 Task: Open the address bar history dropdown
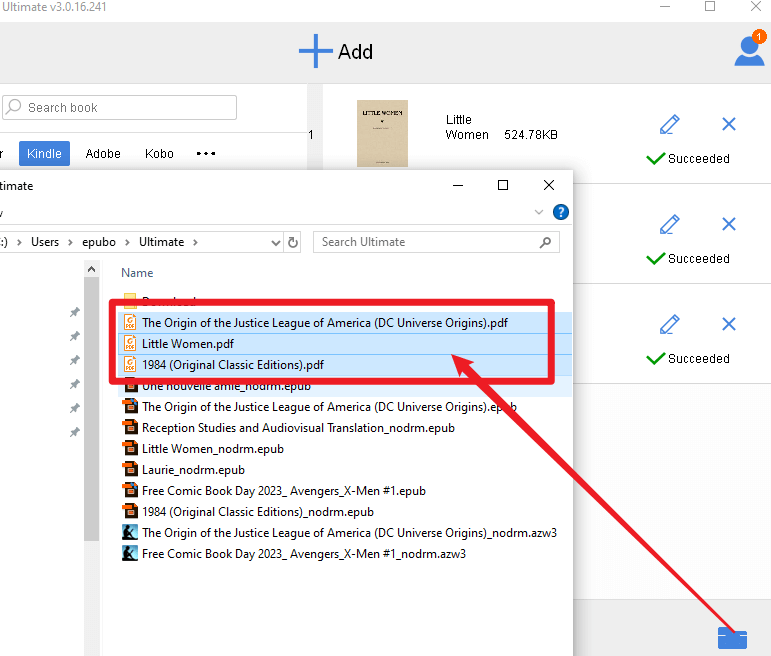(x=276, y=242)
